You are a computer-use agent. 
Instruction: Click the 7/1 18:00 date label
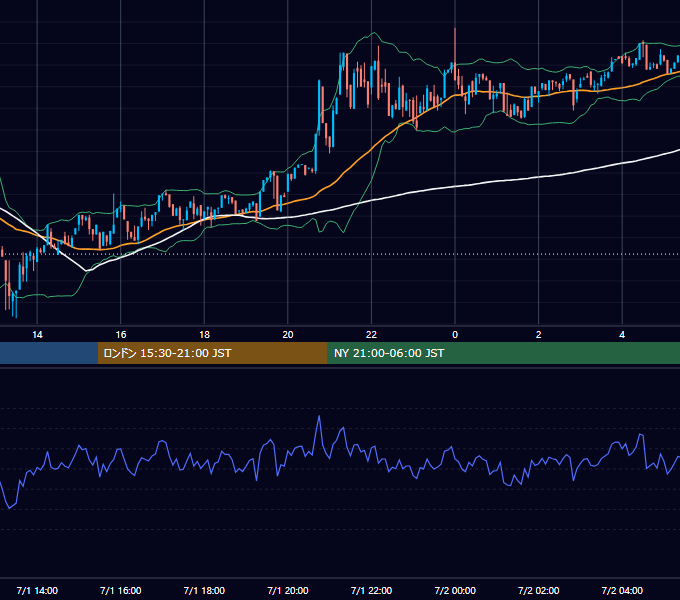pyautogui.click(x=204, y=591)
